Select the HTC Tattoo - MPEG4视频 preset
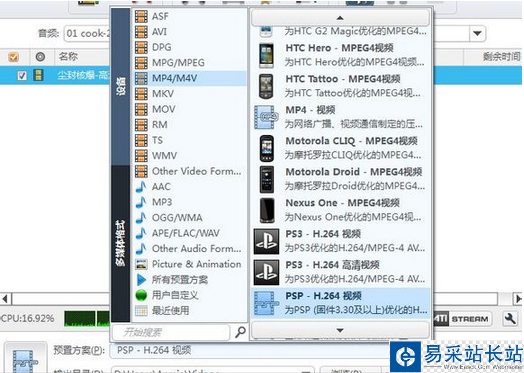 coord(341,86)
